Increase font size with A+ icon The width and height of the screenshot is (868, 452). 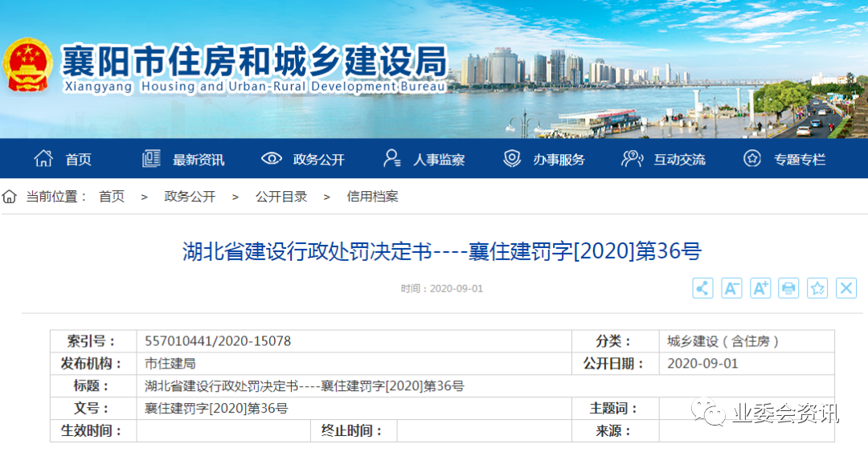point(760,288)
